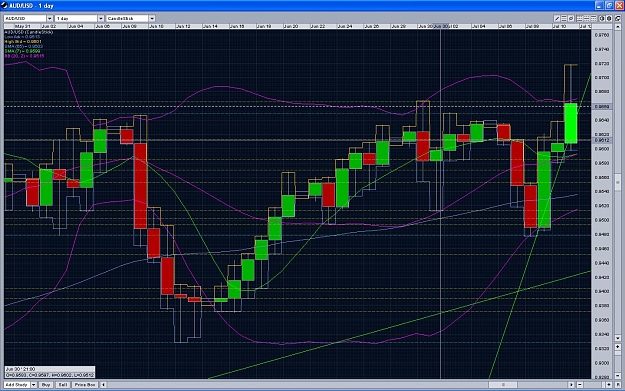Image resolution: width=625 pixels, height=391 pixels.
Task: Click the highlighted Jun 30 date marker
Action: (x=441, y=26)
